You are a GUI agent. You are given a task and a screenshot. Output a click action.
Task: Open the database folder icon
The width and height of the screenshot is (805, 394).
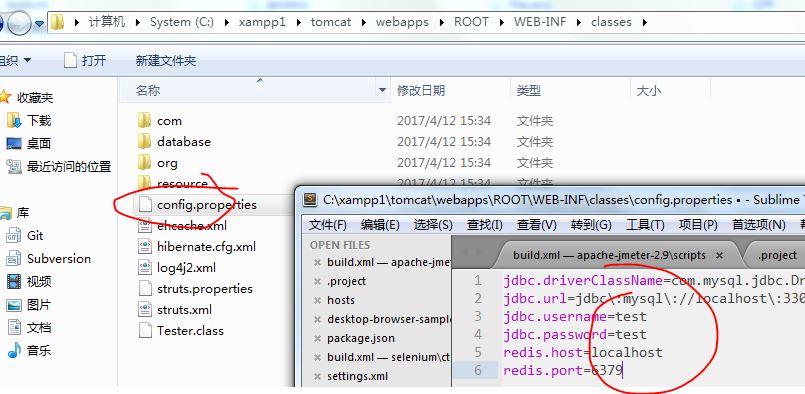pos(145,141)
